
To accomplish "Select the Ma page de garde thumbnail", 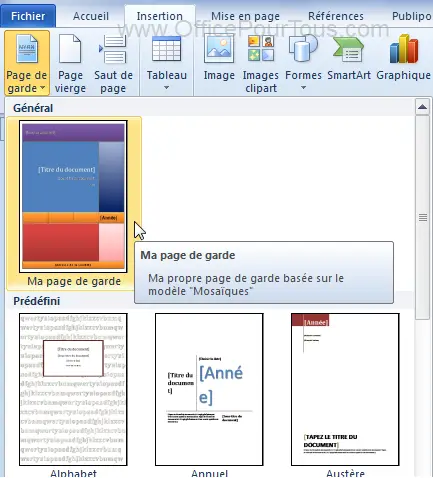I will point(73,197).
